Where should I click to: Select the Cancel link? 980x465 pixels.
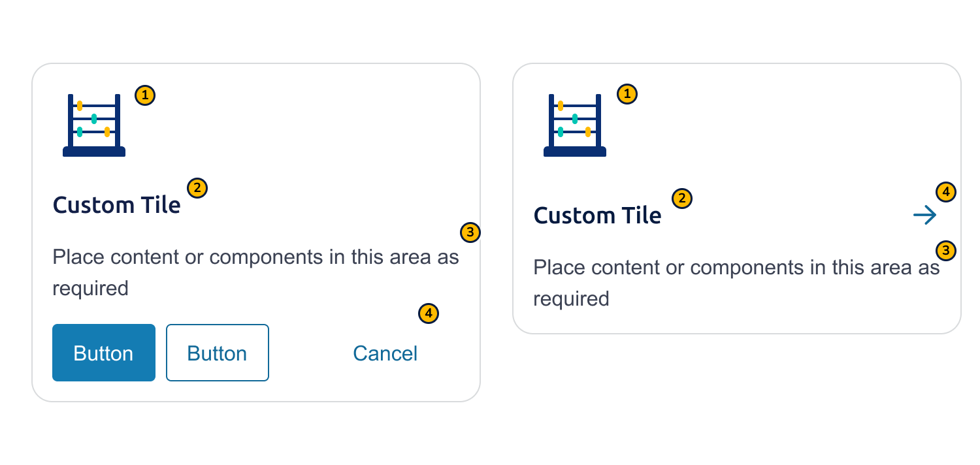click(385, 353)
